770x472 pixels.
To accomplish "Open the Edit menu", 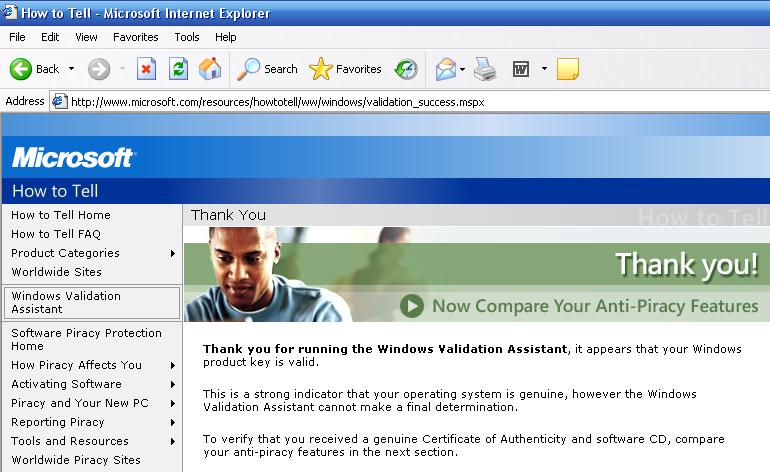I will pyautogui.click(x=50, y=37).
